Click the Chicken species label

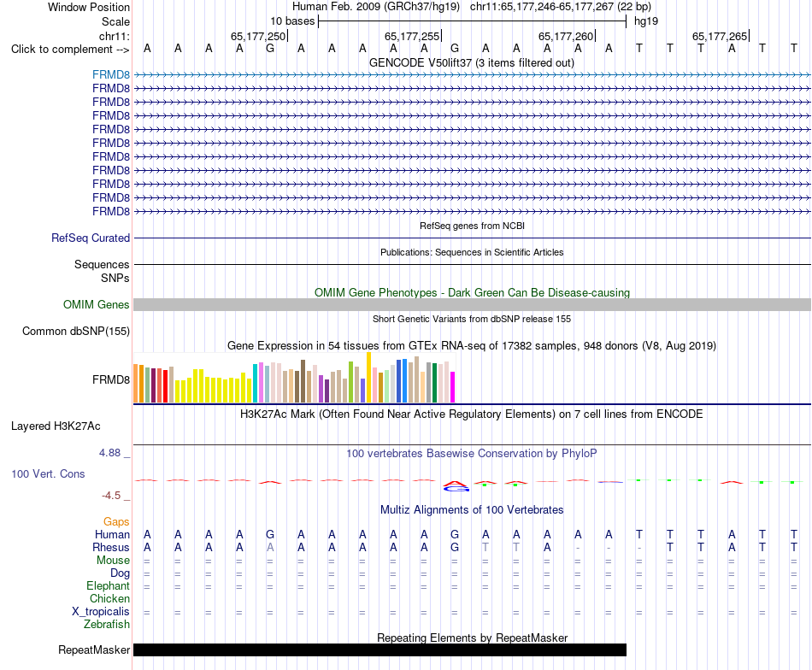click(109, 598)
